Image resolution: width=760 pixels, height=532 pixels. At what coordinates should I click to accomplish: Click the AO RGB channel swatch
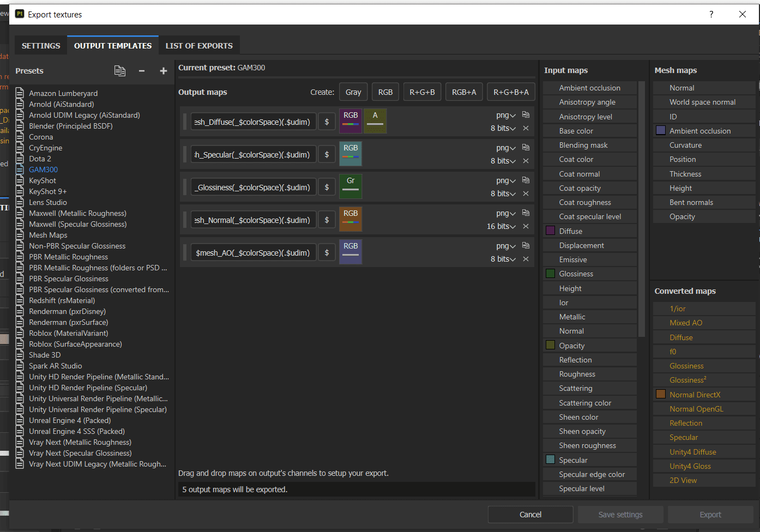[351, 252]
